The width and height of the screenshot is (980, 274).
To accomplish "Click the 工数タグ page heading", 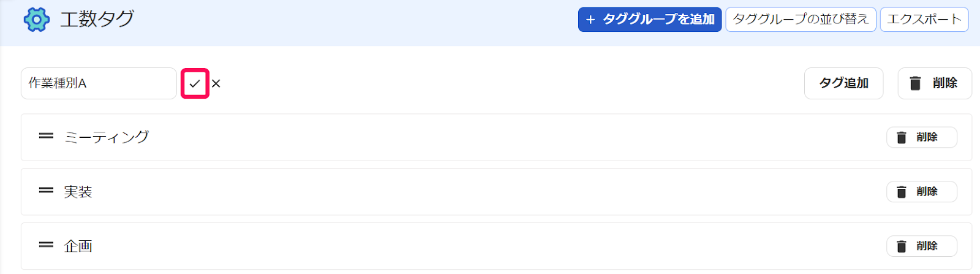I will [97, 20].
